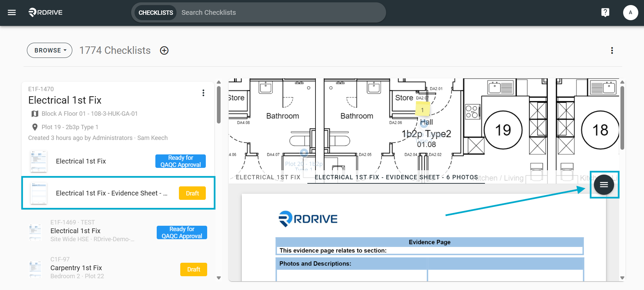Image resolution: width=644 pixels, height=290 pixels.
Task: Switch to Evidence Sheet - 6 Photos tab
Action: [396, 177]
